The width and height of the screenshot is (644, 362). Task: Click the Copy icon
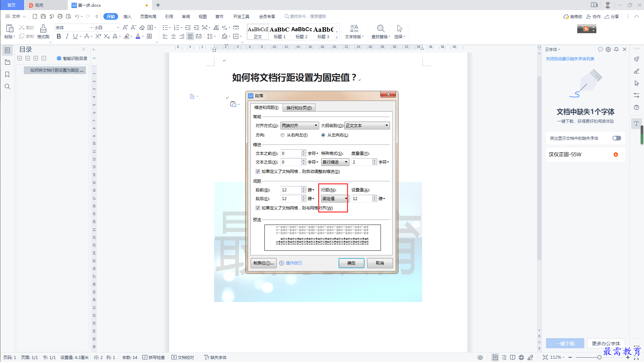click(22, 36)
